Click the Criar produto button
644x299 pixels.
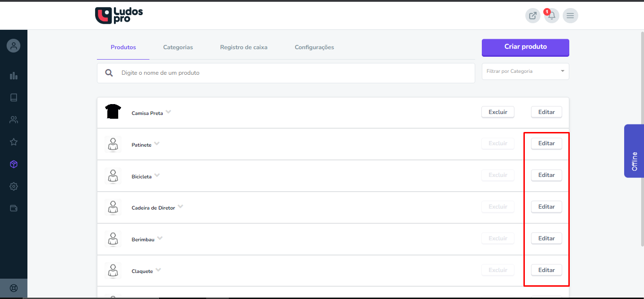pos(525,47)
